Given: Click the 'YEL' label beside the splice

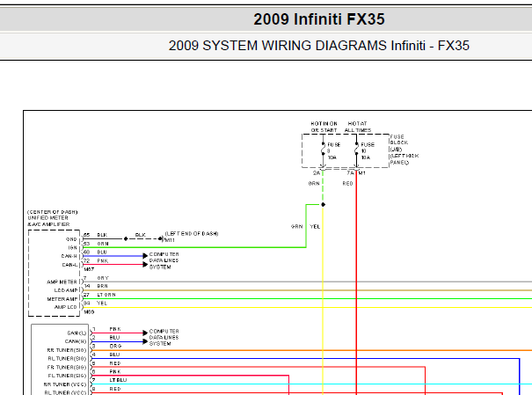Looking at the screenshot, I should point(315,227).
